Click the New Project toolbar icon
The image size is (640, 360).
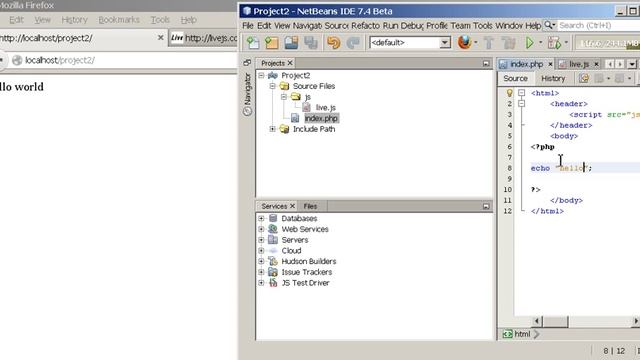272,42
